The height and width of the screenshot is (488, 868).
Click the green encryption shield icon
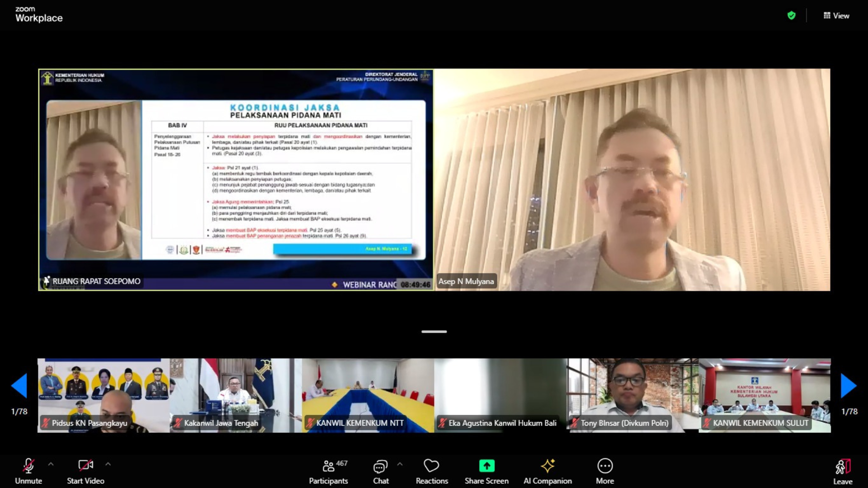click(x=791, y=16)
